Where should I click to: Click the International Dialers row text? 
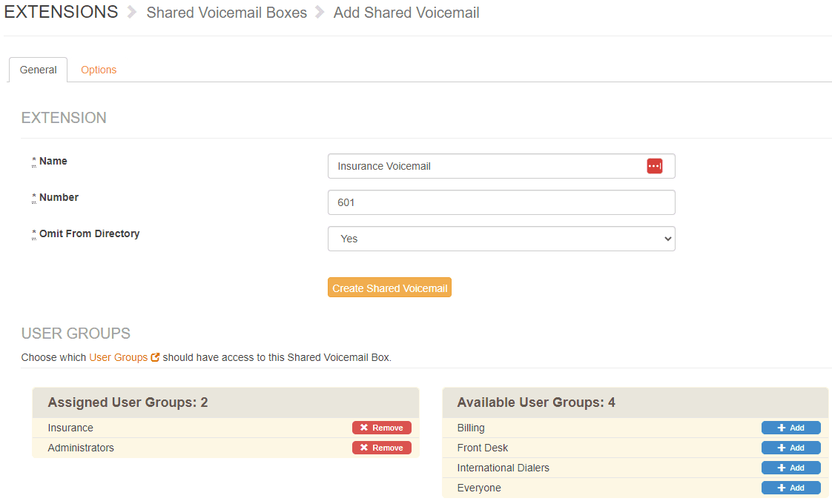(503, 468)
